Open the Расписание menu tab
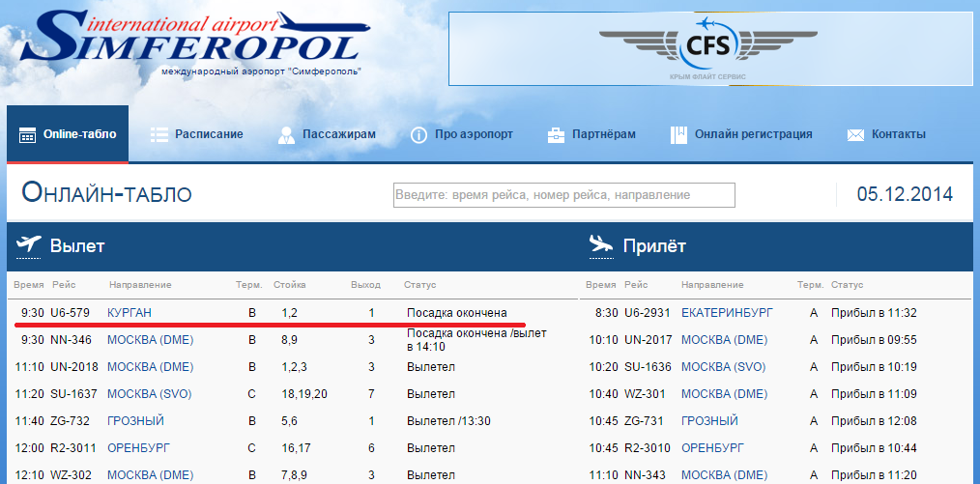980x484 pixels. [209, 134]
